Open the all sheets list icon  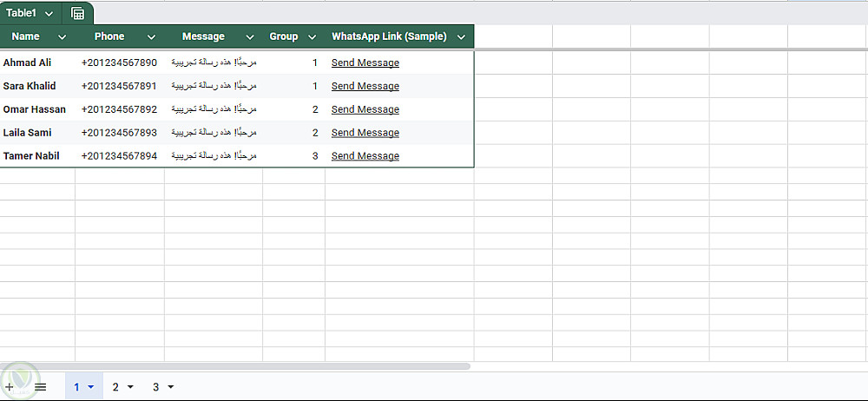(x=40, y=387)
